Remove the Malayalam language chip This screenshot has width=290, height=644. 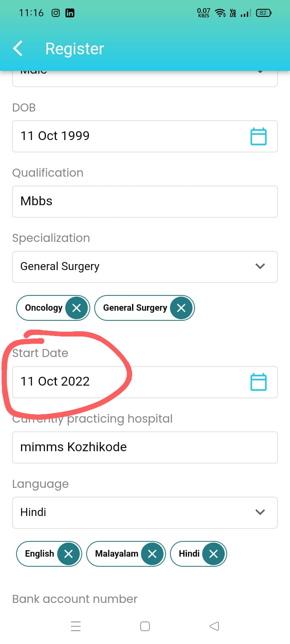[152, 554]
